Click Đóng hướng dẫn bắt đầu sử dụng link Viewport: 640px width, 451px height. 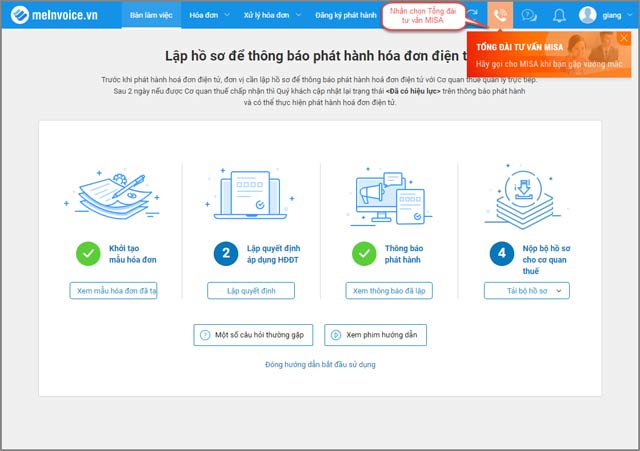pyautogui.click(x=320, y=364)
